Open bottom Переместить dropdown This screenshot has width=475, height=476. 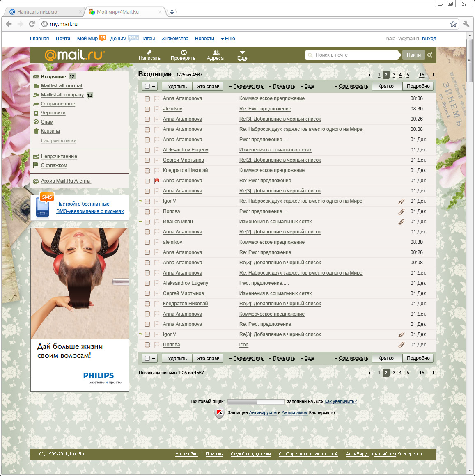click(246, 358)
